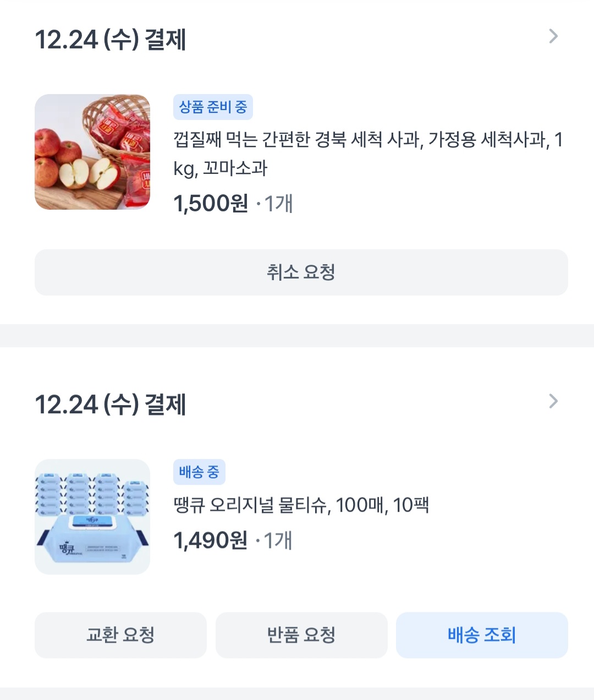Click the 1,500원 price text
Screen dimensions: 594x700
pos(211,204)
